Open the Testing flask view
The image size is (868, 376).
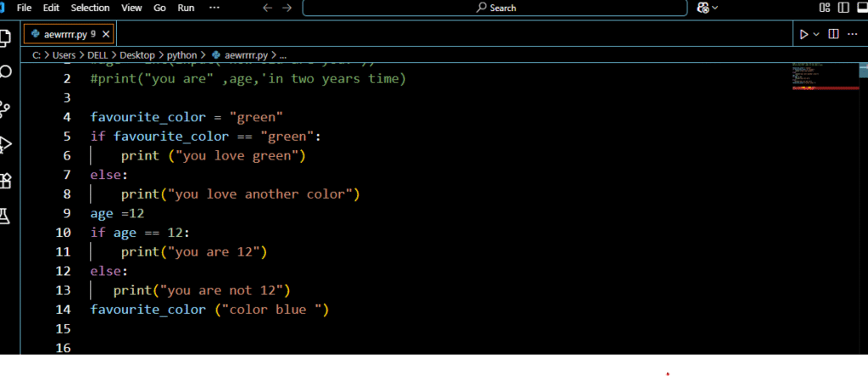coord(5,216)
